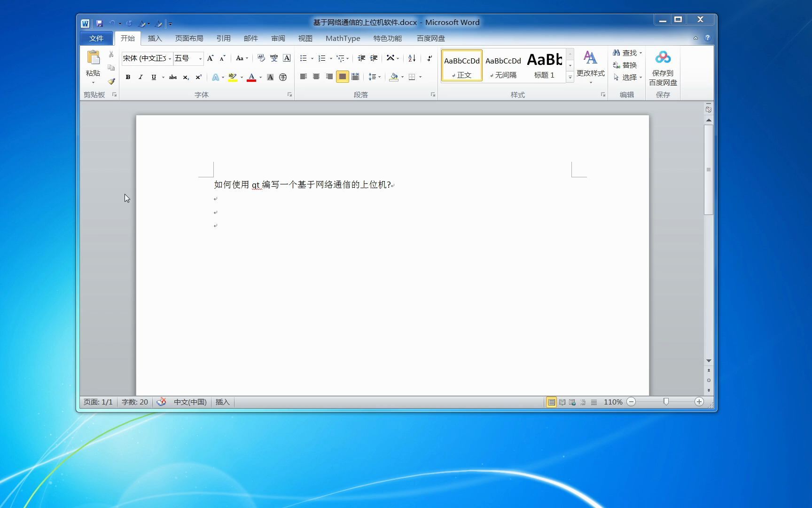Viewport: 812px width, 508px height.
Task: Click the Decrease Indent icon
Action: (x=361, y=58)
